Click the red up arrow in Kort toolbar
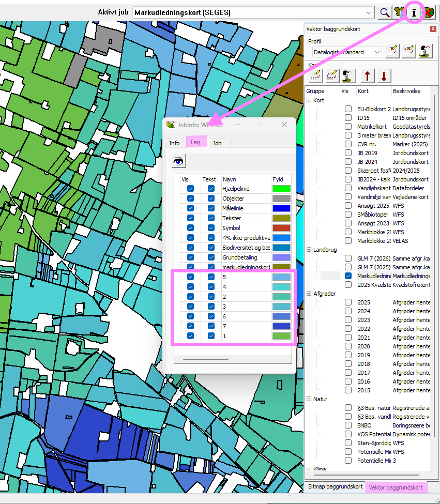Viewport: 440px width, 504px height. coord(367,76)
